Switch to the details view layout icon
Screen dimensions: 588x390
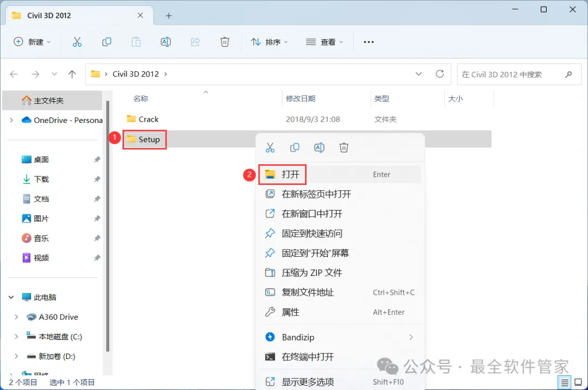[x=565, y=382]
